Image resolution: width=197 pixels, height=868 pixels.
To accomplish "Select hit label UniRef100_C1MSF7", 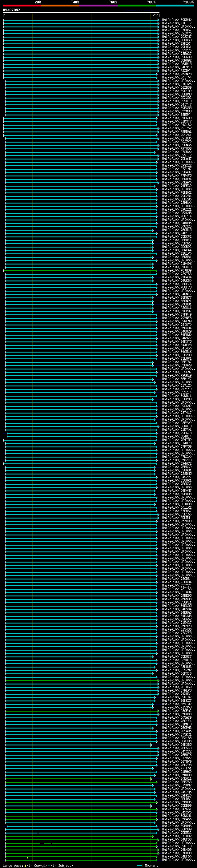I will click(177, 121).
